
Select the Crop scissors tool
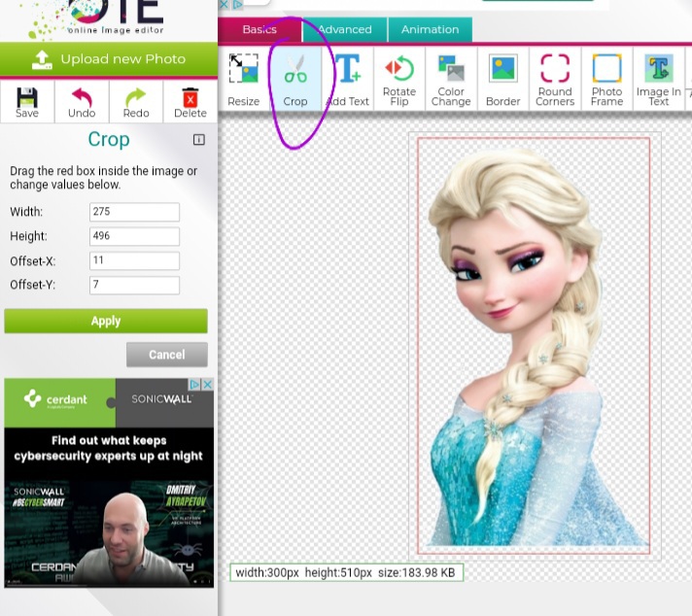coord(295,79)
